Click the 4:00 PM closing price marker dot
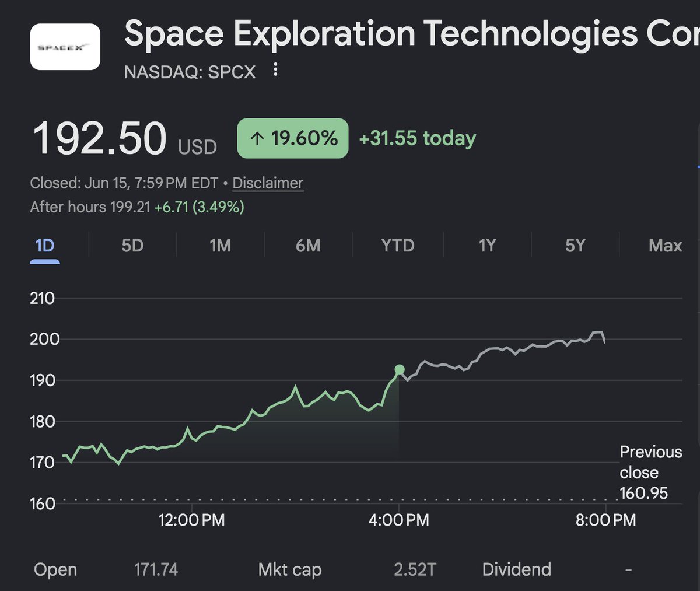Viewport: 700px width, 591px height. tap(400, 369)
